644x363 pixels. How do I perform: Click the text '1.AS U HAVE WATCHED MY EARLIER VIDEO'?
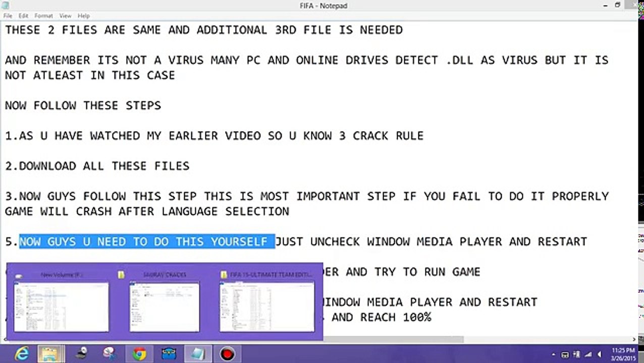[x=133, y=136]
